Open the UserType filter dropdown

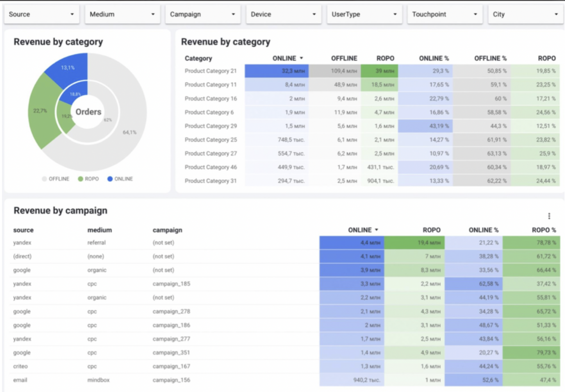(364, 14)
